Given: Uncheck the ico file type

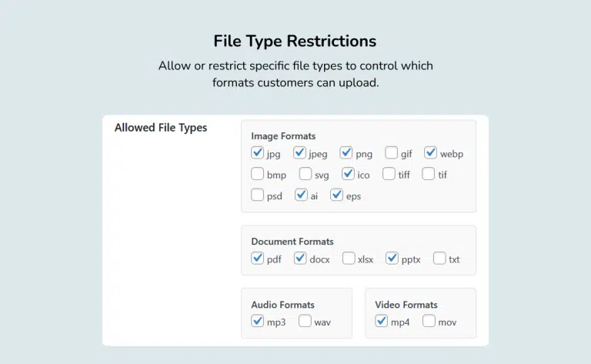Looking at the screenshot, I should [349, 174].
